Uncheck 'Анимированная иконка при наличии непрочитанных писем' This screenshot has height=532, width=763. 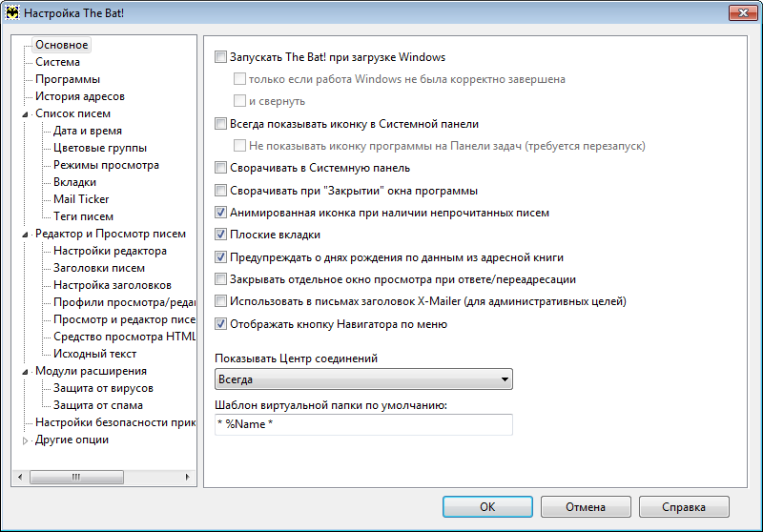coord(221,213)
